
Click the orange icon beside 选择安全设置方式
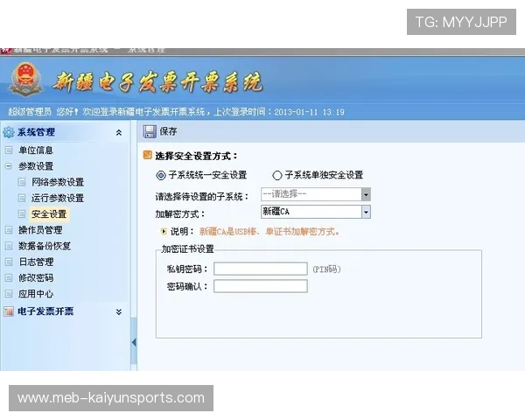147,155
